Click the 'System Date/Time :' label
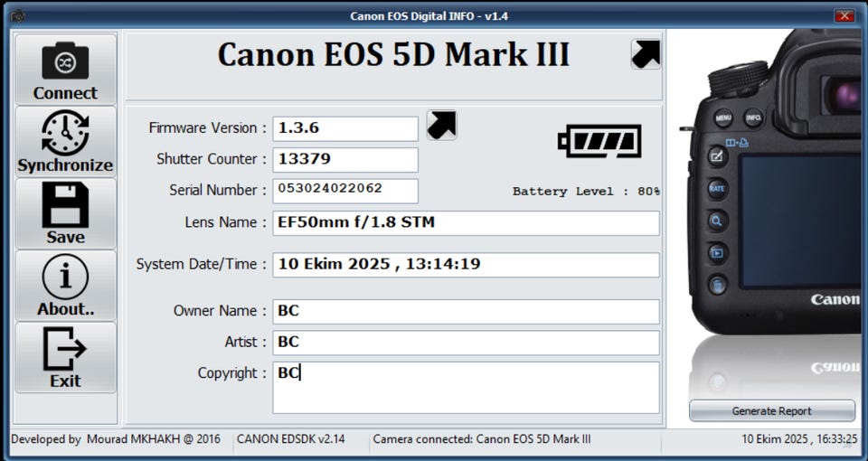The width and height of the screenshot is (868, 461). 202,264
